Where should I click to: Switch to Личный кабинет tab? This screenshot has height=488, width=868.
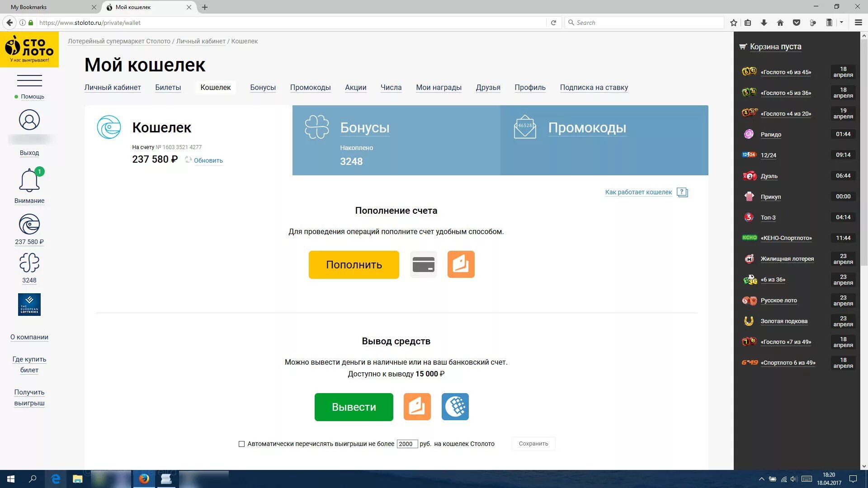(x=113, y=88)
